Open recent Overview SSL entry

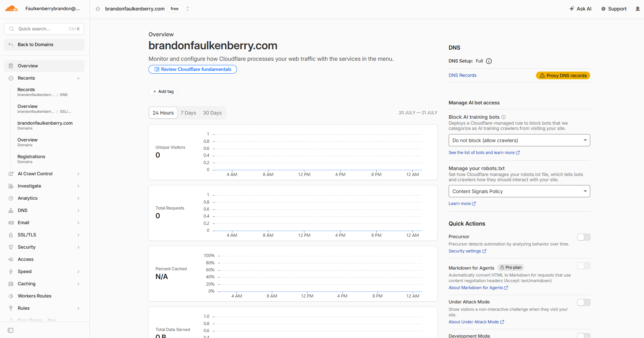tap(44, 109)
